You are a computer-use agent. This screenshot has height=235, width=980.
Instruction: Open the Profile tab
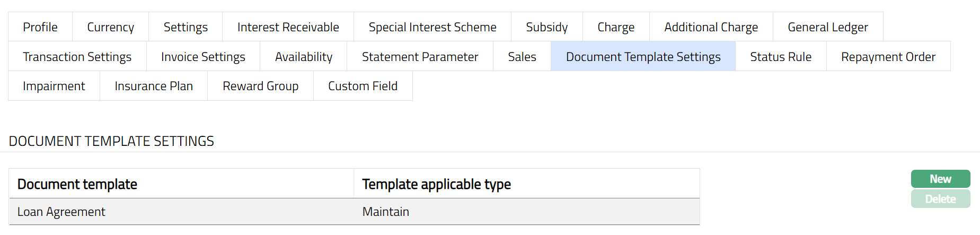[40, 27]
